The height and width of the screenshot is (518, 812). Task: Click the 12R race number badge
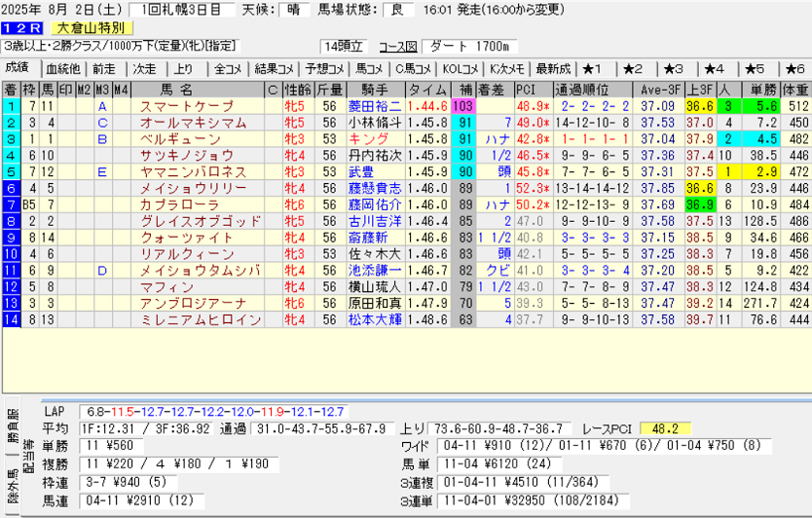click(x=21, y=28)
